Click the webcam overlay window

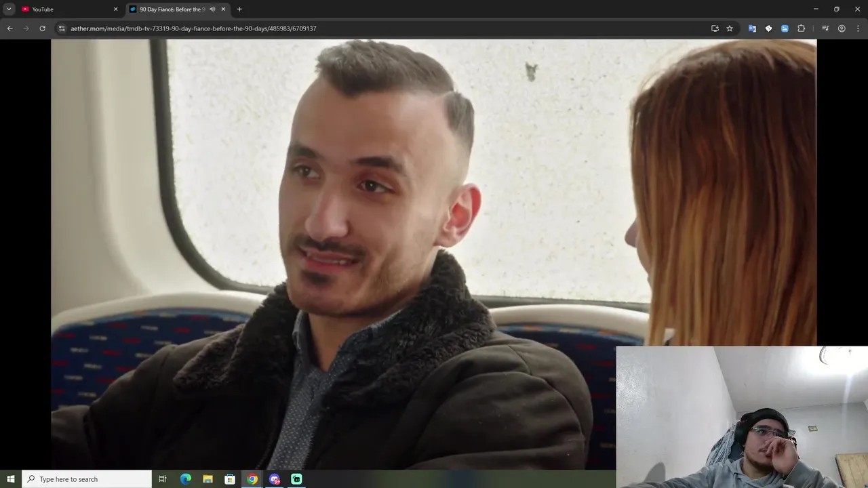tap(742, 417)
